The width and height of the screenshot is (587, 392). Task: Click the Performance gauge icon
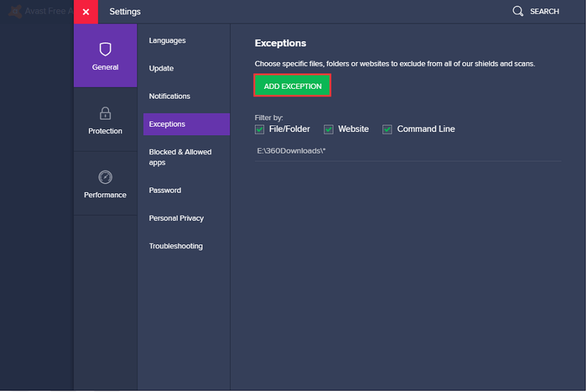click(x=105, y=177)
